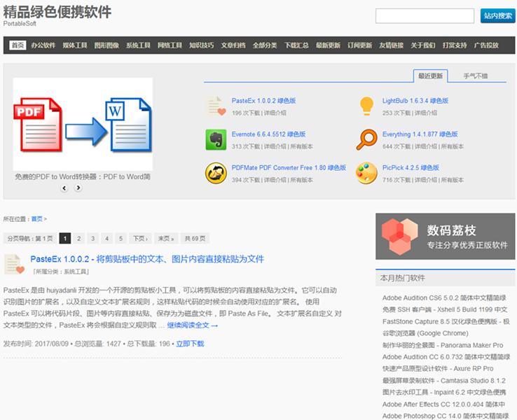The width and height of the screenshot is (517, 420).
Task: Open the 办公软件 menu item
Action: [43, 45]
